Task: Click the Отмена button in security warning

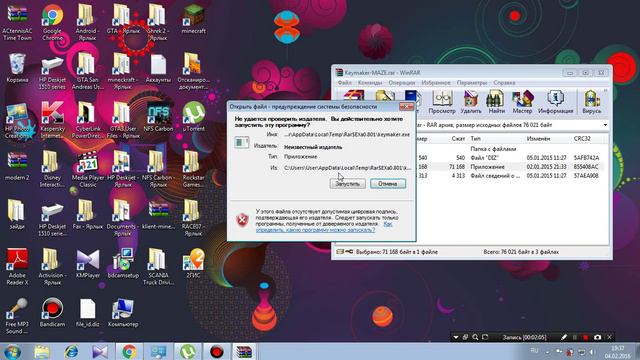Action: (x=388, y=184)
